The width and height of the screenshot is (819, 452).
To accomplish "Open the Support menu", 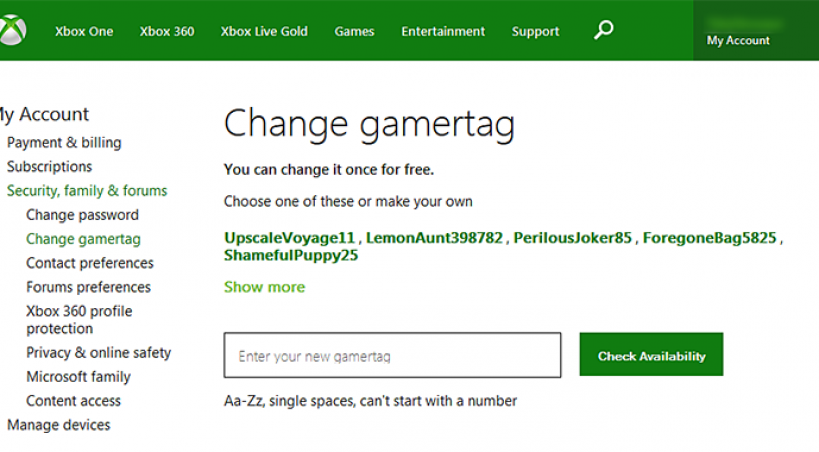I will [x=535, y=31].
